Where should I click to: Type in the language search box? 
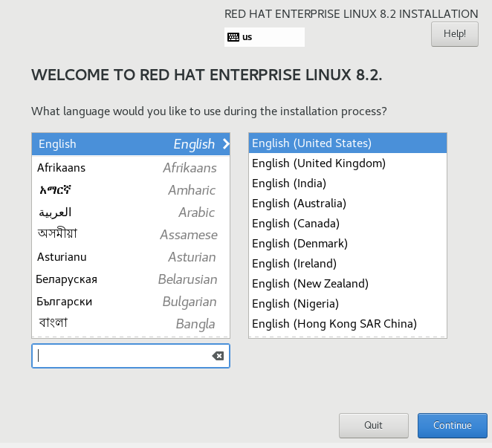(x=123, y=356)
